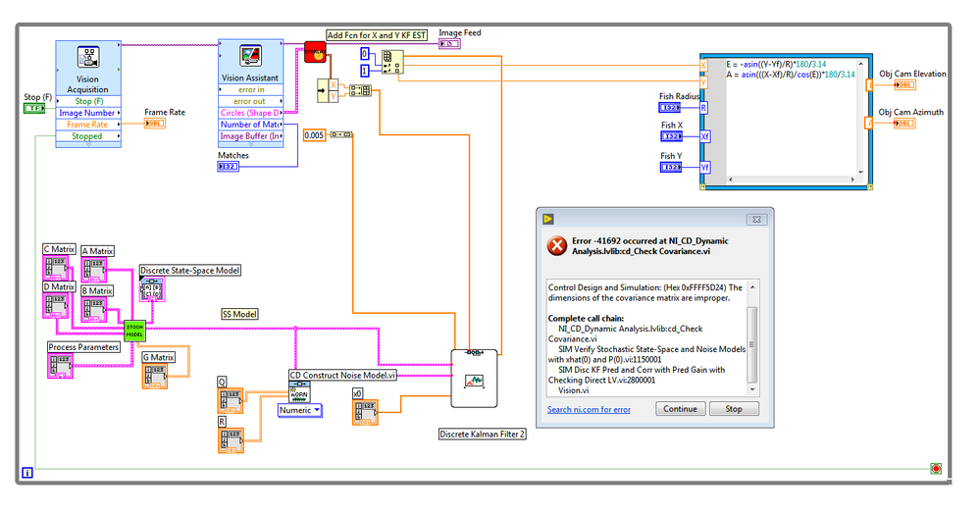Select the Discrete Kalman Filter 2 block

pos(475,380)
